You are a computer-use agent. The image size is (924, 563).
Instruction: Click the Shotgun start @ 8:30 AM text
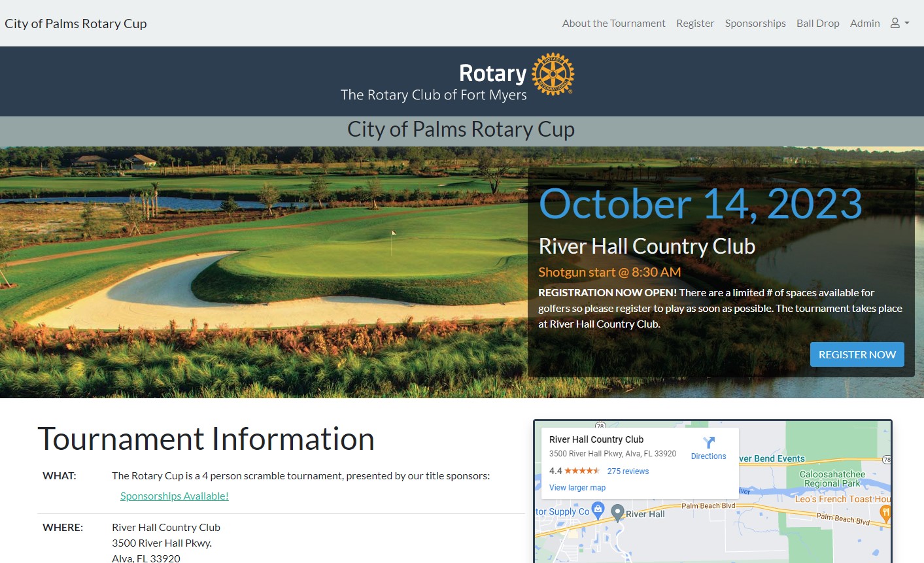pyautogui.click(x=609, y=272)
